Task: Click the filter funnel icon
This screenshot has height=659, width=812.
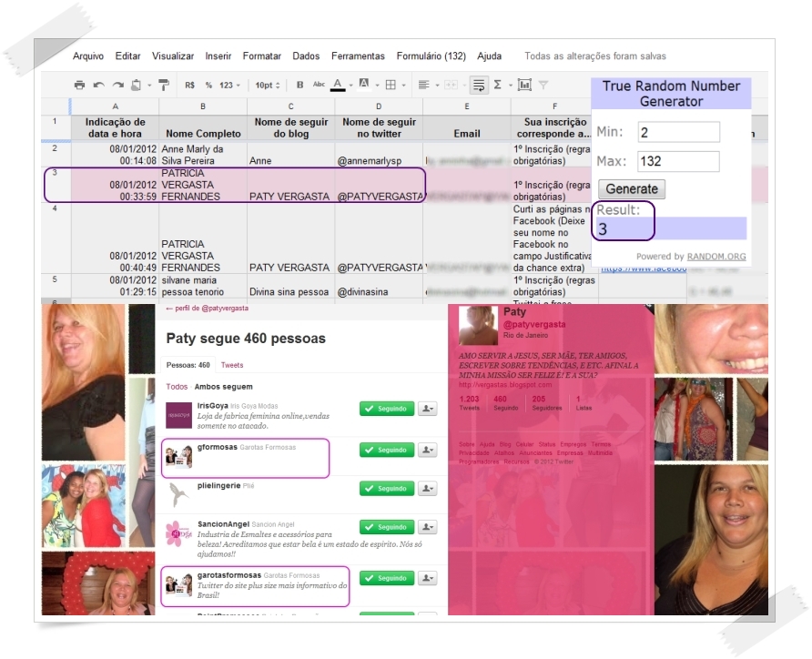Action: [543, 85]
